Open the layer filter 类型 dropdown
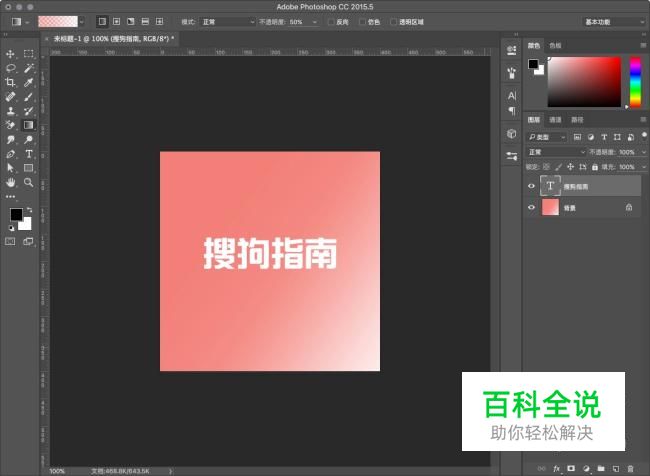650x476 pixels. tap(547, 137)
